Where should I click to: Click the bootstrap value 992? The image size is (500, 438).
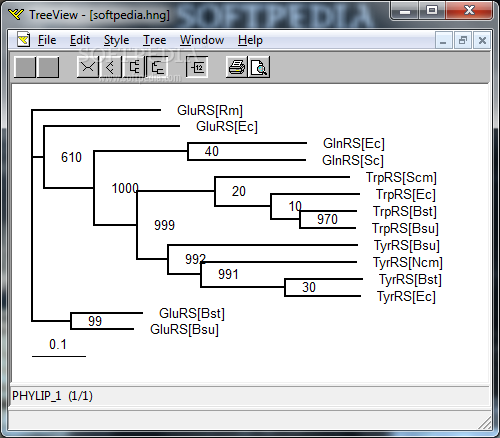[196, 259]
